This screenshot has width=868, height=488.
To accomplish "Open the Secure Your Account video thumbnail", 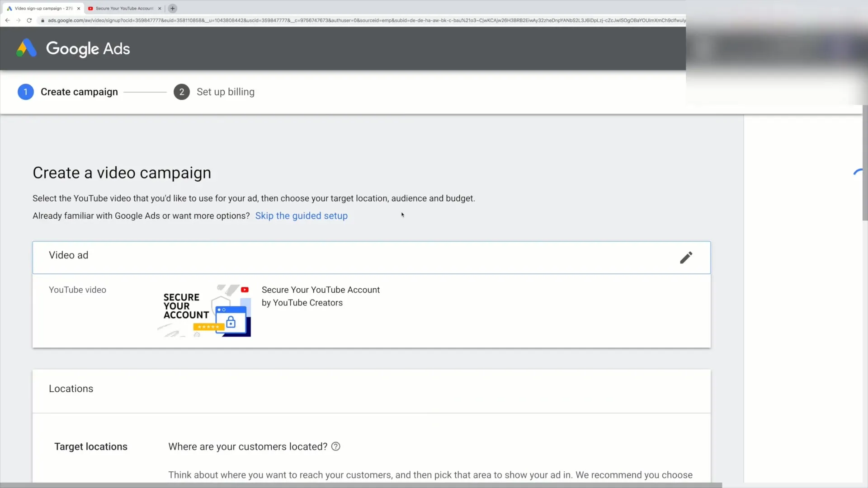I will tap(204, 310).
